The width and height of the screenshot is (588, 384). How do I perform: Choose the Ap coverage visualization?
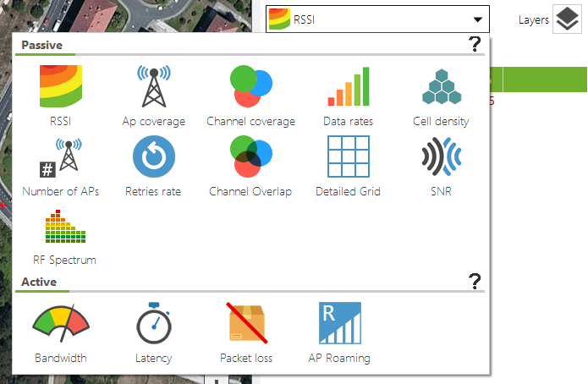(x=154, y=96)
